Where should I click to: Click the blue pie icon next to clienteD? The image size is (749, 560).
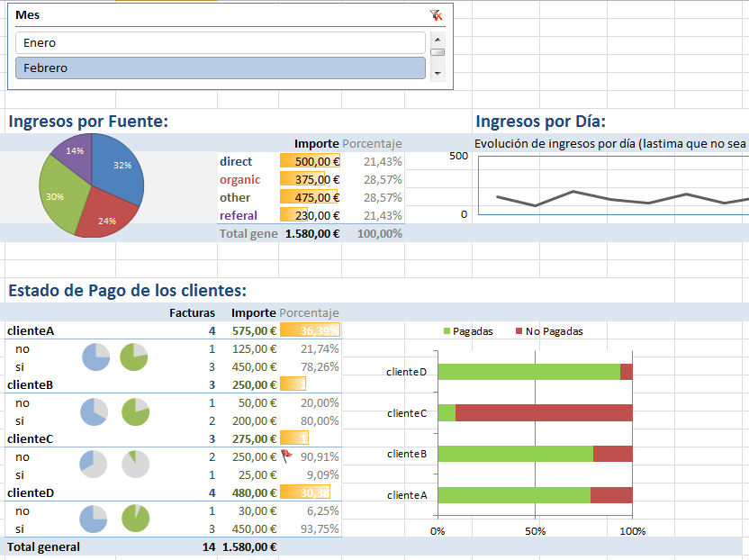pyautogui.click(x=95, y=519)
